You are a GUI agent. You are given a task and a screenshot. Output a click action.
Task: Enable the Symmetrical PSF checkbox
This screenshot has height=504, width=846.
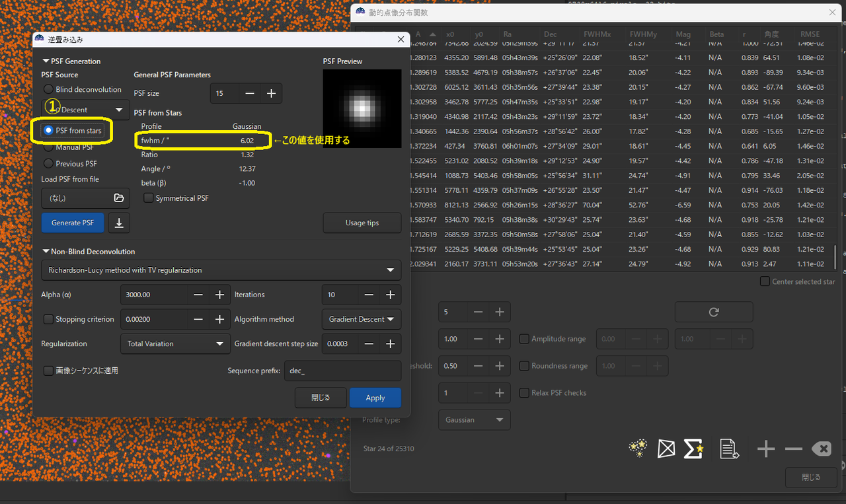(x=149, y=198)
